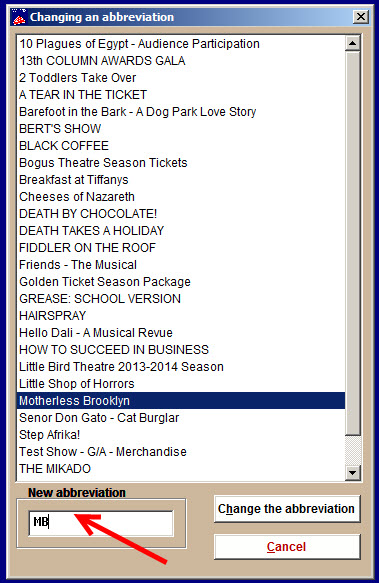Click the list scrollbar thumb
This screenshot has width=379, height=583.
tap(352, 243)
